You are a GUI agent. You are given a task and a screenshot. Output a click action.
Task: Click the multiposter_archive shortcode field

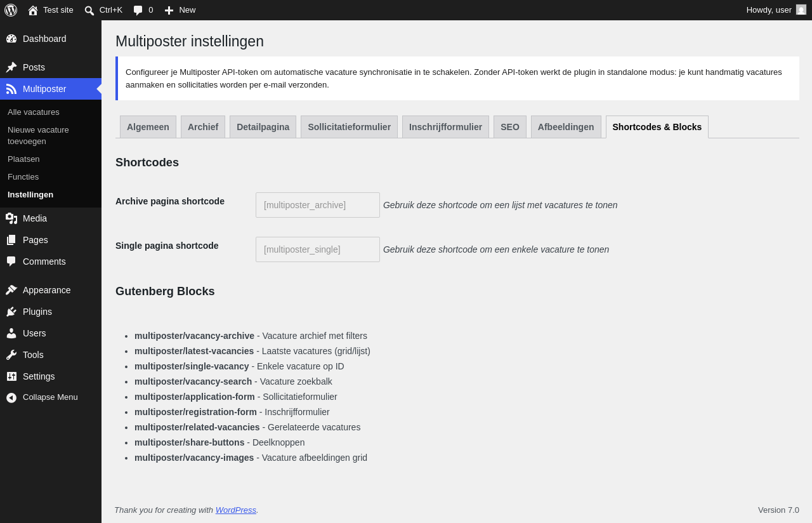(x=318, y=205)
